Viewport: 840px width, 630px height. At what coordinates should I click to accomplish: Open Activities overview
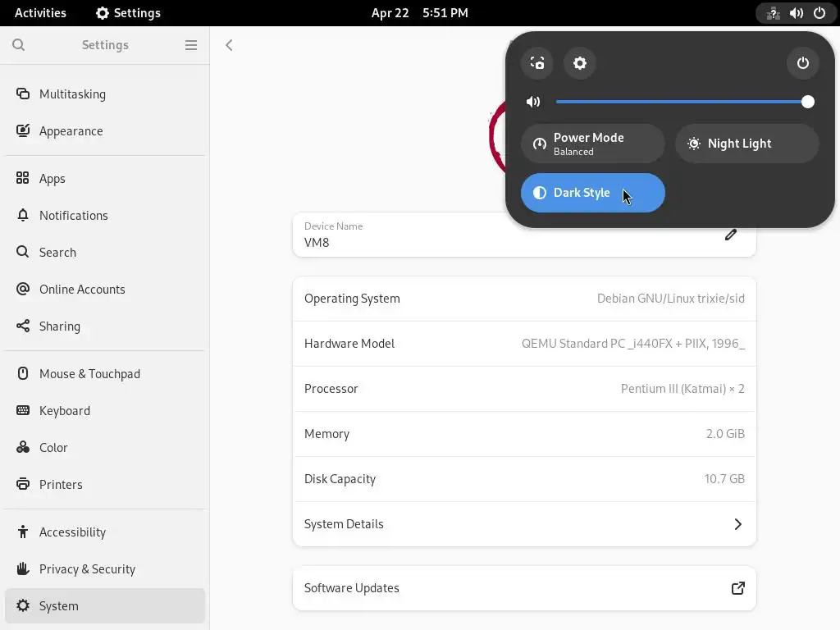pos(40,13)
